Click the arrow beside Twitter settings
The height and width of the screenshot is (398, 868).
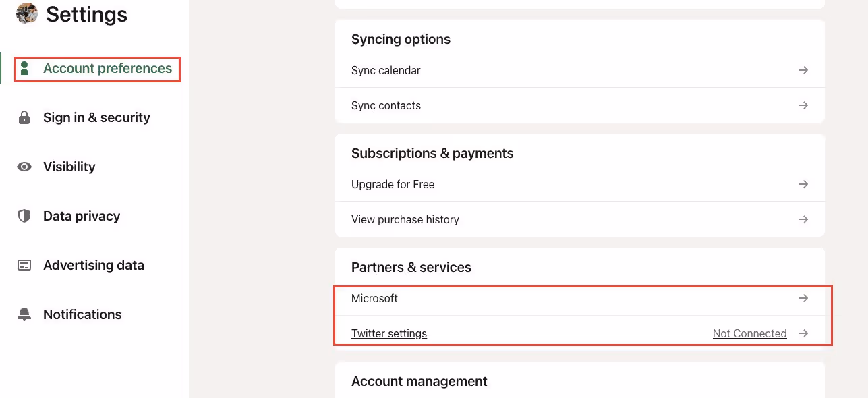click(803, 333)
